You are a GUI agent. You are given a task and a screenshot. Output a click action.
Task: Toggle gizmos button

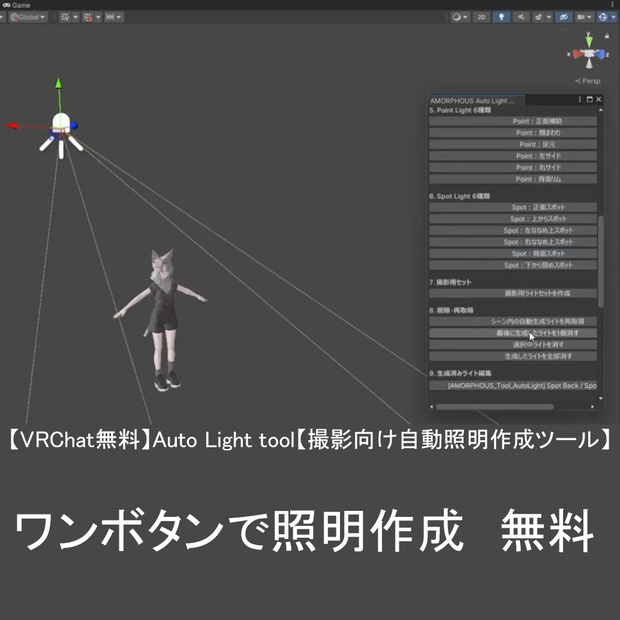603,17
